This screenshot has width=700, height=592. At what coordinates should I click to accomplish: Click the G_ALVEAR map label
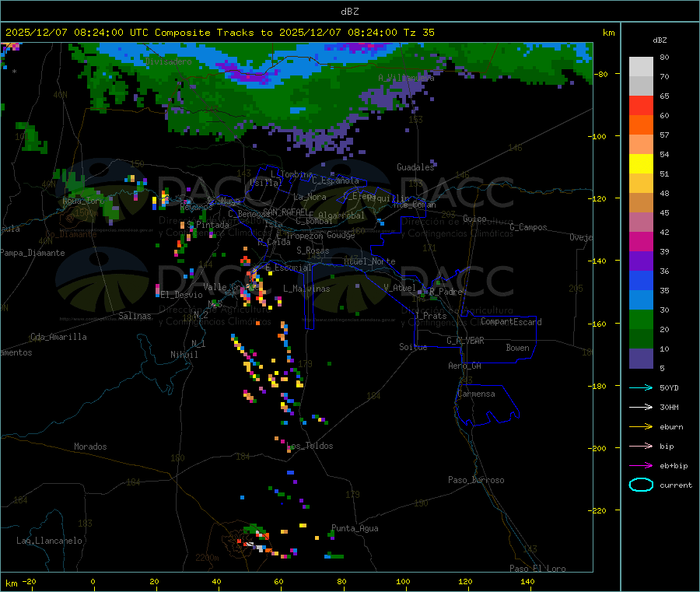[465, 341]
